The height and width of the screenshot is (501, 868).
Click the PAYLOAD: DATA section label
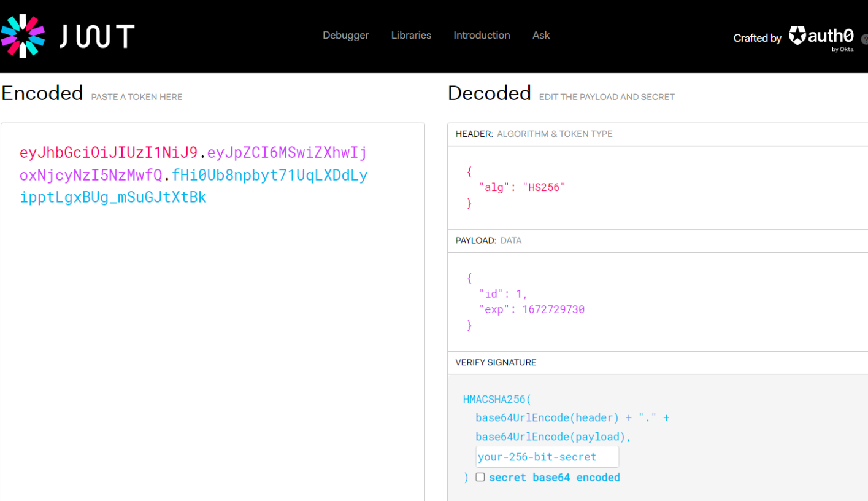pos(488,241)
